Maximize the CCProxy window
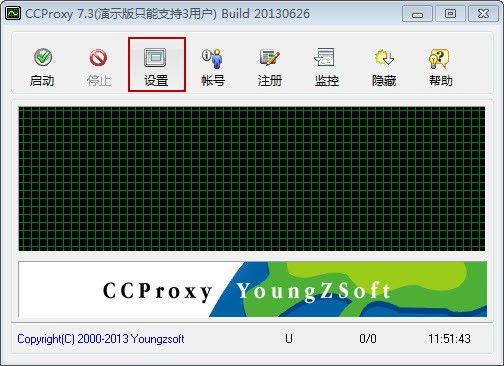The image size is (504, 366). (450, 14)
